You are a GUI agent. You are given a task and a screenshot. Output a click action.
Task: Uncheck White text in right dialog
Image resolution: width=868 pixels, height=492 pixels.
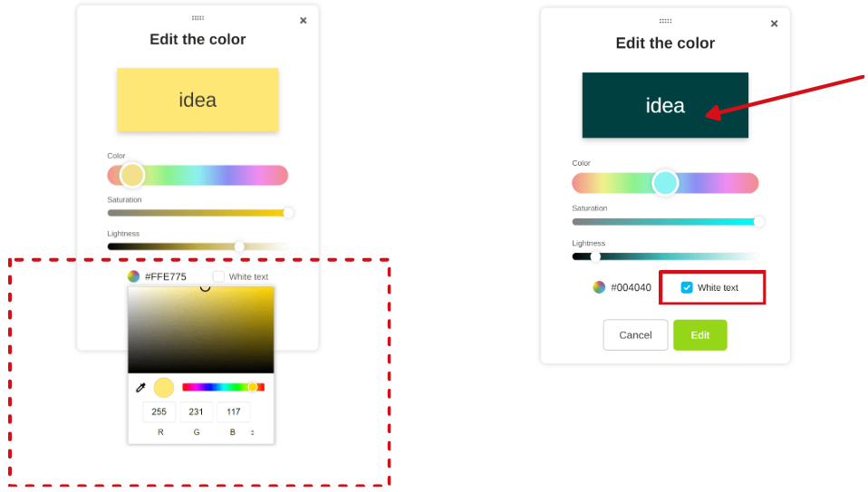(687, 287)
